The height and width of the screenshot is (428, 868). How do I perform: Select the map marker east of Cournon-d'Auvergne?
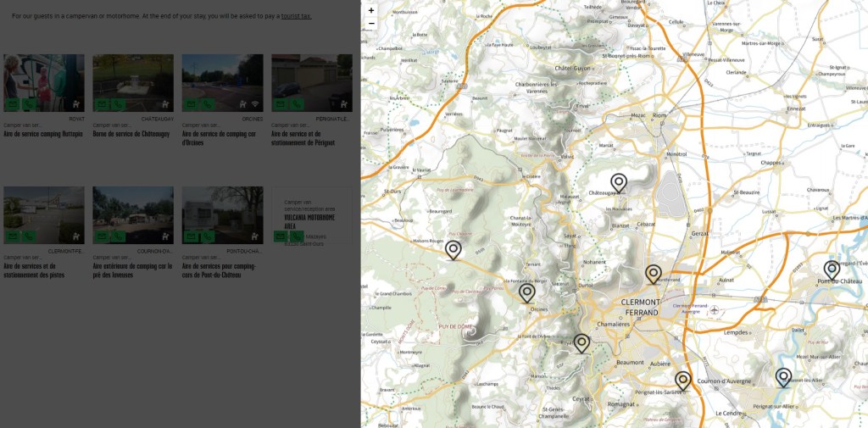coord(783,376)
